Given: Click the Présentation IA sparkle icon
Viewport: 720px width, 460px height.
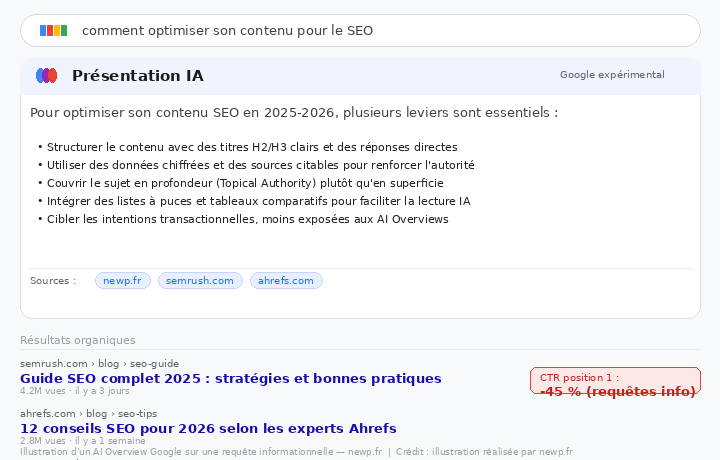Looking at the screenshot, I should pos(46,76).
